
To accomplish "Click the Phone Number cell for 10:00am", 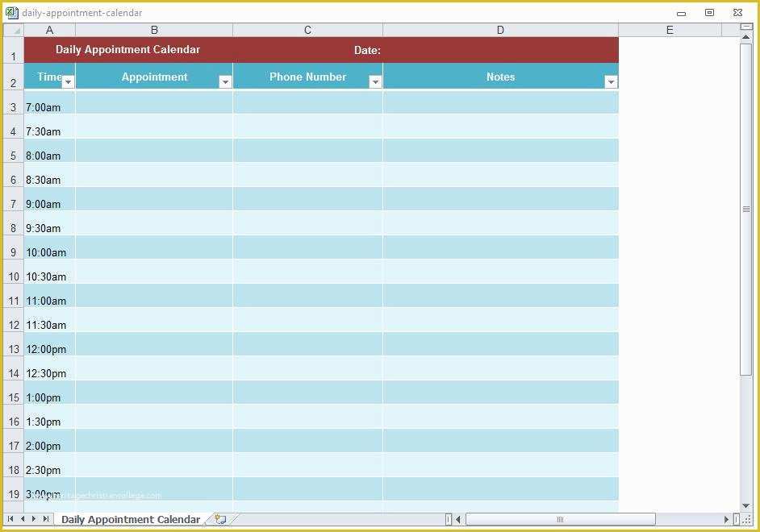I will (x=307, y=247).
